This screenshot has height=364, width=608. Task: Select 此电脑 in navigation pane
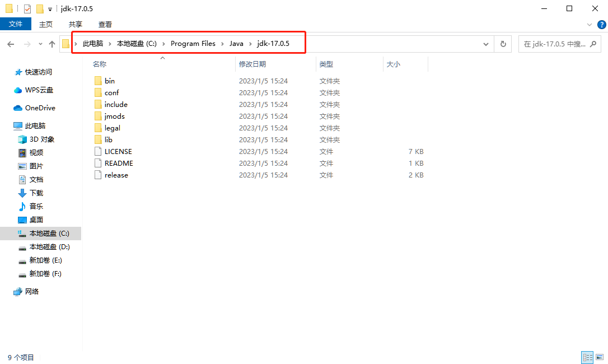30,126
